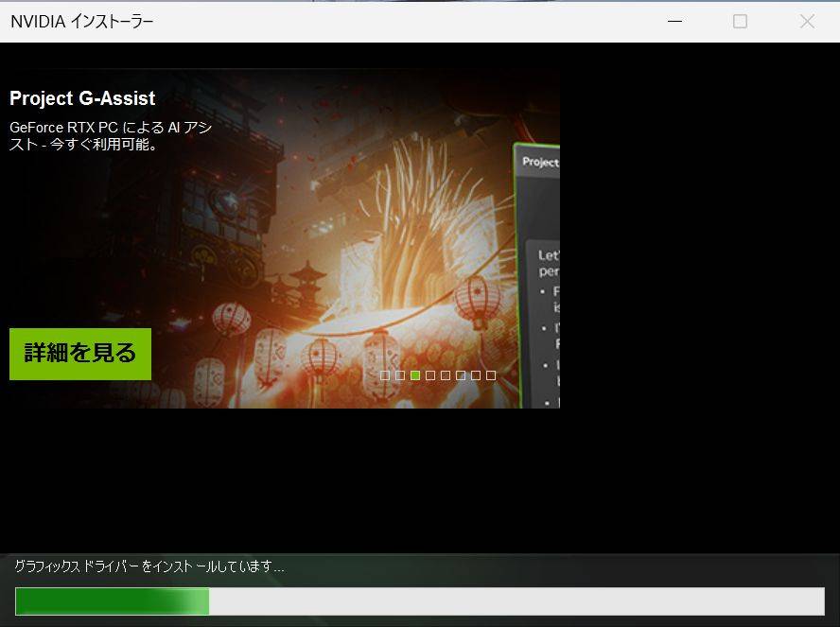Select the seventh slide indicator dot
Image resolution: width=840 pixels, height=627 pixels.
coord(476,375)
